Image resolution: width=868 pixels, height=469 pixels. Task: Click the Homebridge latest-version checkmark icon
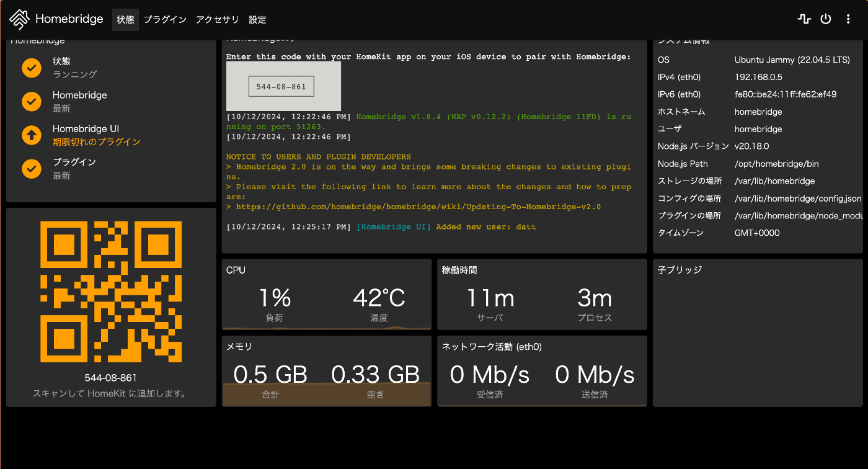click(x=32, y=101)
